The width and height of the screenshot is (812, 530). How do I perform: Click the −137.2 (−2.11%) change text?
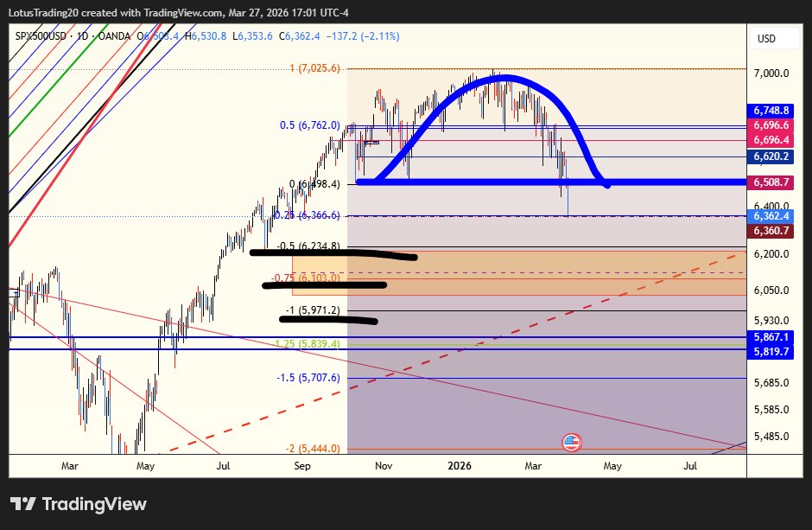(x=363, y=36)
